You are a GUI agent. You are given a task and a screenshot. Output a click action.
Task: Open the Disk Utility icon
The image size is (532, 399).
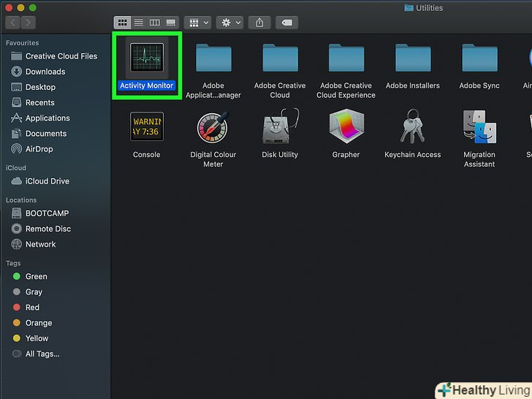[x=280, y=128]
